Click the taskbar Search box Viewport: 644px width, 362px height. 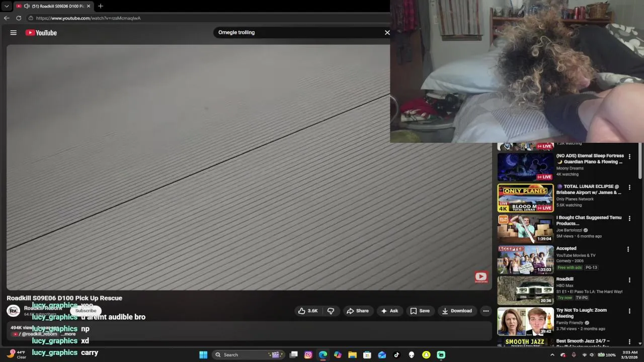click(x=249, y=355)
